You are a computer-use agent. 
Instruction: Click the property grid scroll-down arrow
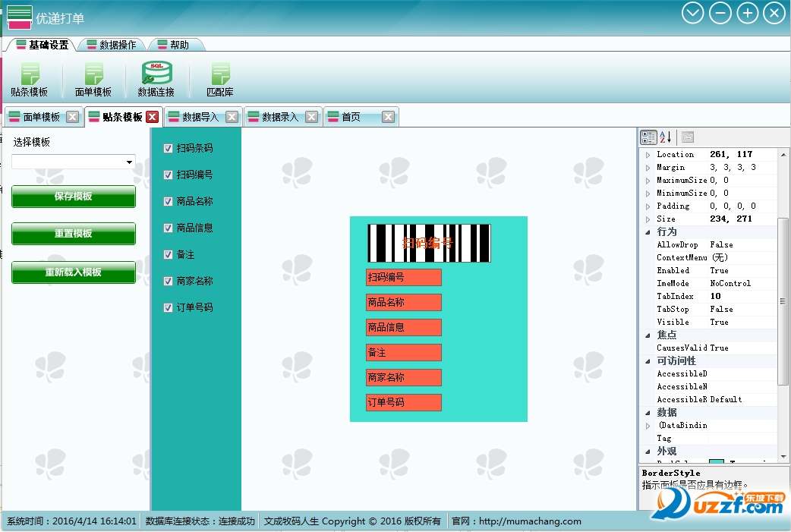click(783, 457)
